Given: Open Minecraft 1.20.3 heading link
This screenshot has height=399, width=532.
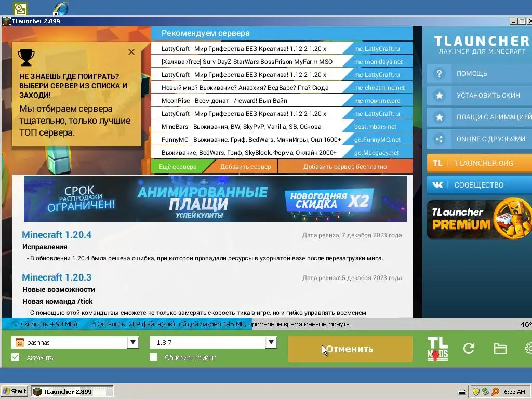Looking at the screenshot, I should point(57,277).
